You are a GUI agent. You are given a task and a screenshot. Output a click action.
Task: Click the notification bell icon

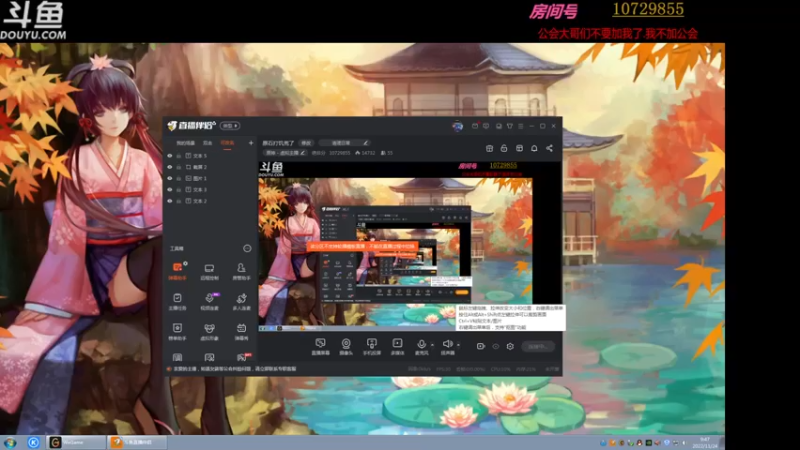click(534, 148)
